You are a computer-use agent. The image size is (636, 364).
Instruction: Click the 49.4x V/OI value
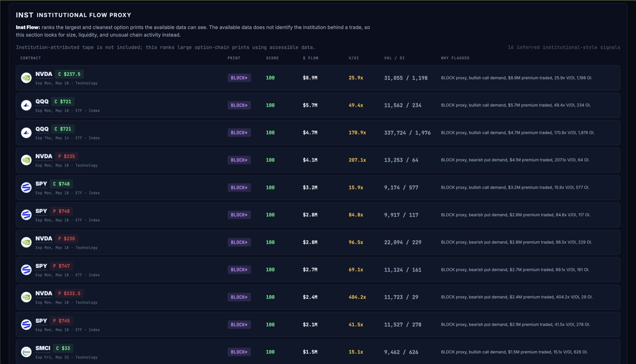pos(356,105)
